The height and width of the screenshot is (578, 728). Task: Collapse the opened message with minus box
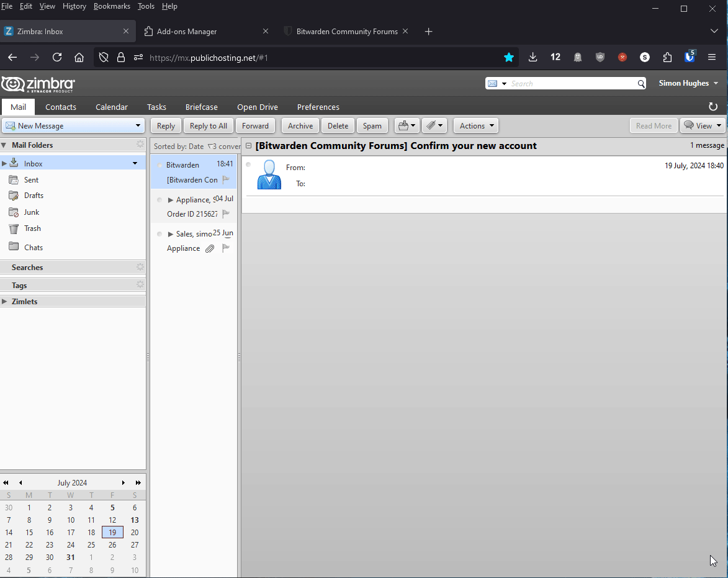tap(248, 146)
